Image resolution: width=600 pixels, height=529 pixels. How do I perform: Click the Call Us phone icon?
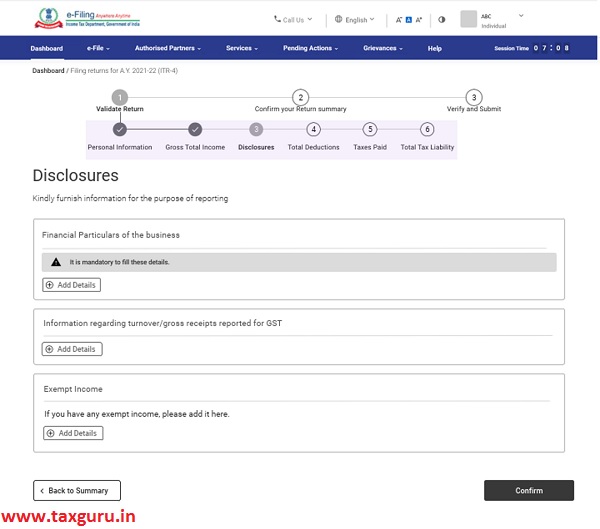tap(277, 19)
